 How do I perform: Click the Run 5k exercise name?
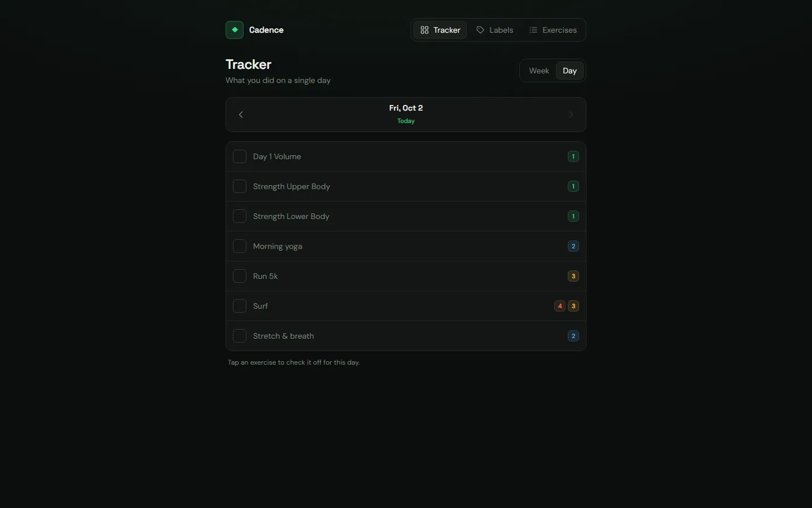coord(266,276)
